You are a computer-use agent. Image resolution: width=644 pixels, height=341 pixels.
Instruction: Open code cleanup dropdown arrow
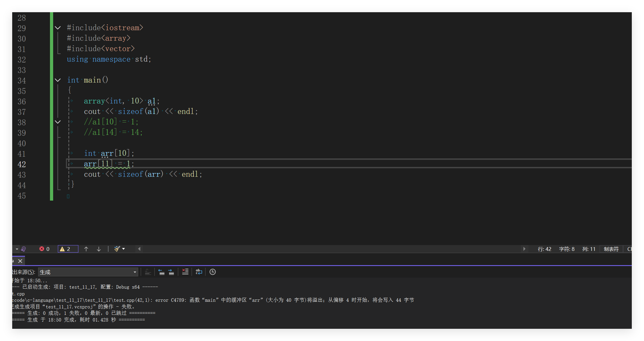tap(124, 249)
